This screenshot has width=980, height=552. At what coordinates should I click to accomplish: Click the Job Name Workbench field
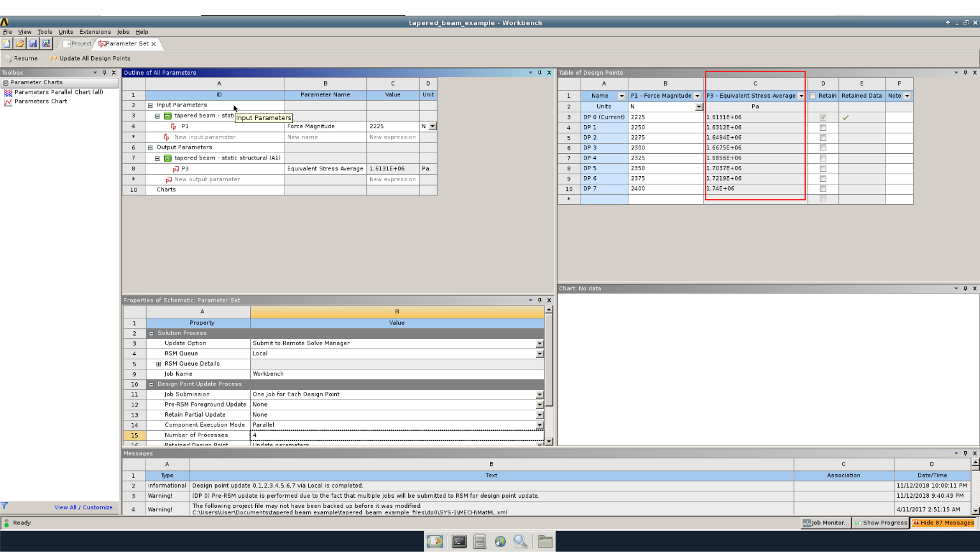pos(397,374)
